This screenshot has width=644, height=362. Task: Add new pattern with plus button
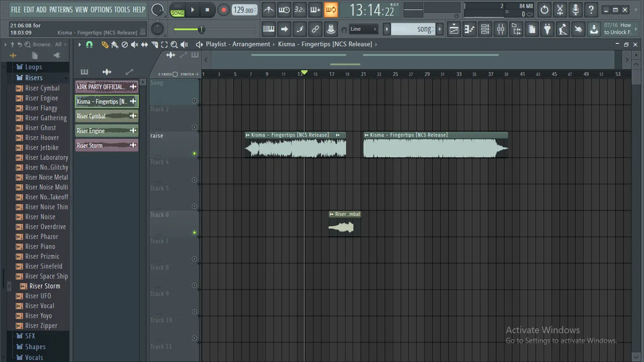click(439, 29)
